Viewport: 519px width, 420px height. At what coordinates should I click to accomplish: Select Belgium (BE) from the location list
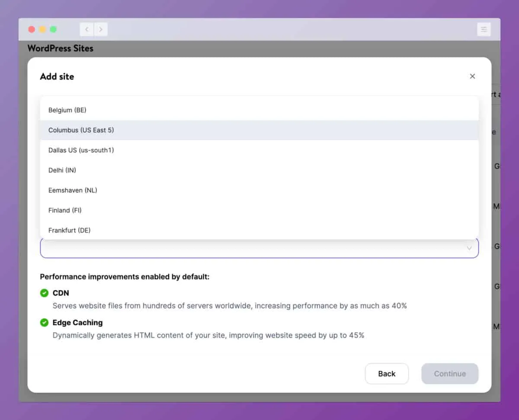point(67,110)
